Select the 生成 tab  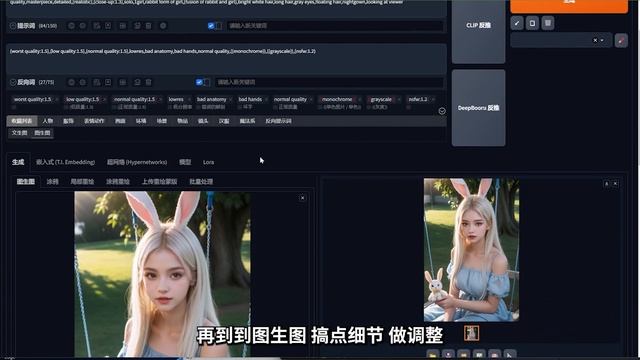pyautogui.click(x=18, y=162)
